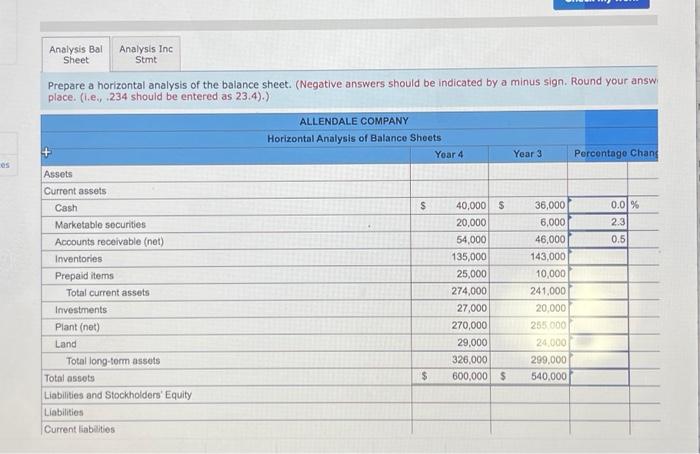Viewport: 700px width, 454px height.
Task: Click Liabilities and Stockholders' Equity heading
Action: click(118, 395)
